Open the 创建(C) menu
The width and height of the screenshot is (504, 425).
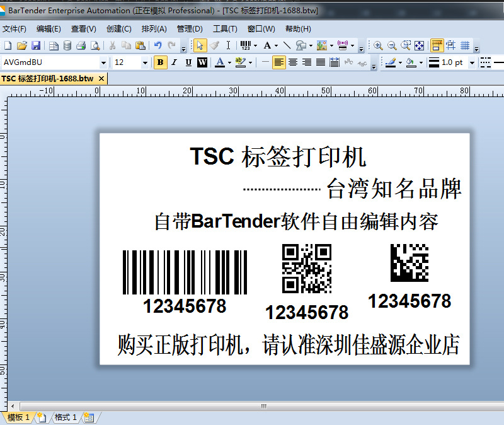pyautogui.click(x=119, y=29)
